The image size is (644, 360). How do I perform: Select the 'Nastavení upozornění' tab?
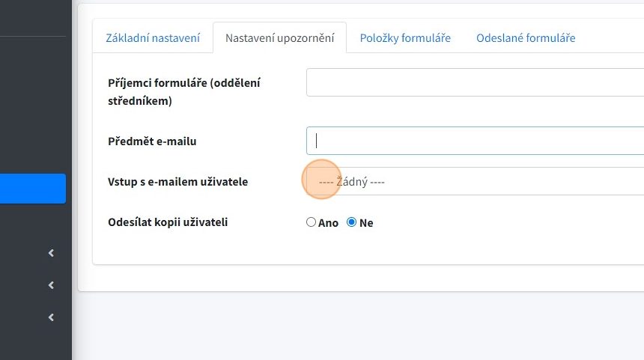[279, 37]
